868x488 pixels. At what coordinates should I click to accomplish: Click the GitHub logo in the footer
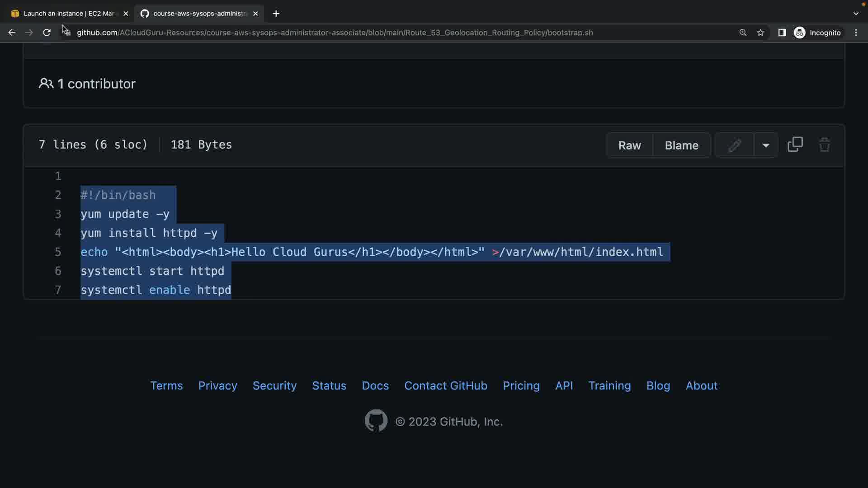coord(376,421)
